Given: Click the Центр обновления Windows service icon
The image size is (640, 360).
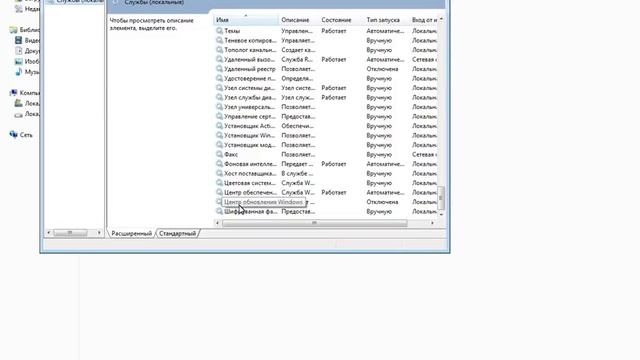Looking at the screenshot, I should coord(219,202).
